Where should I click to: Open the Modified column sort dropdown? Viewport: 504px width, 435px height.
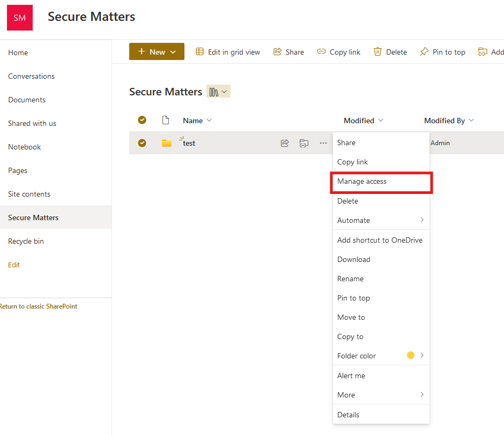[364, 121]
